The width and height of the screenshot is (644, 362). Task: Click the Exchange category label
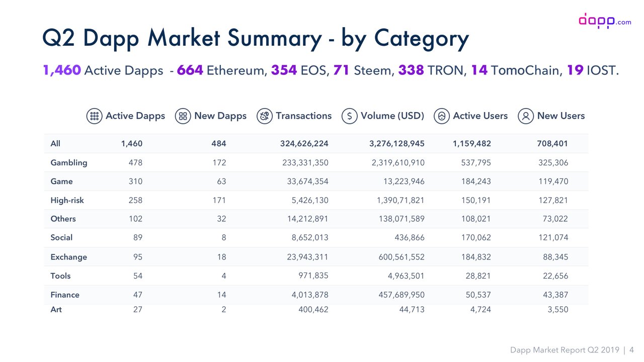click(68, 257)
